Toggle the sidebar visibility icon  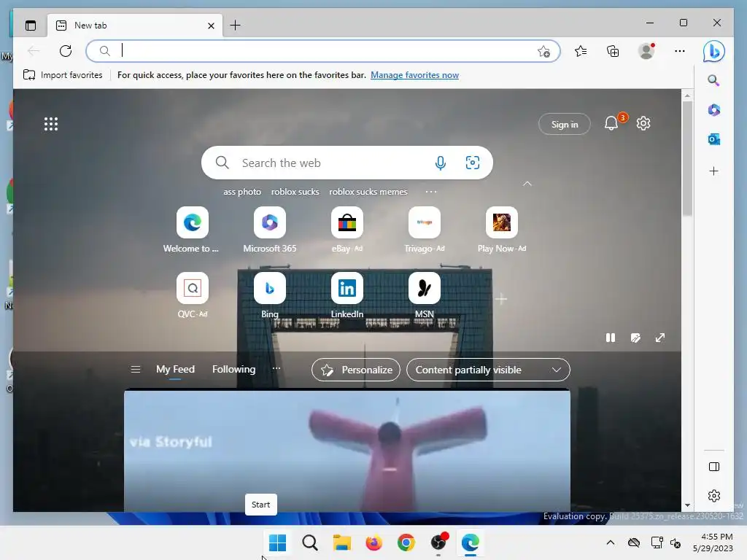(714, 467)
